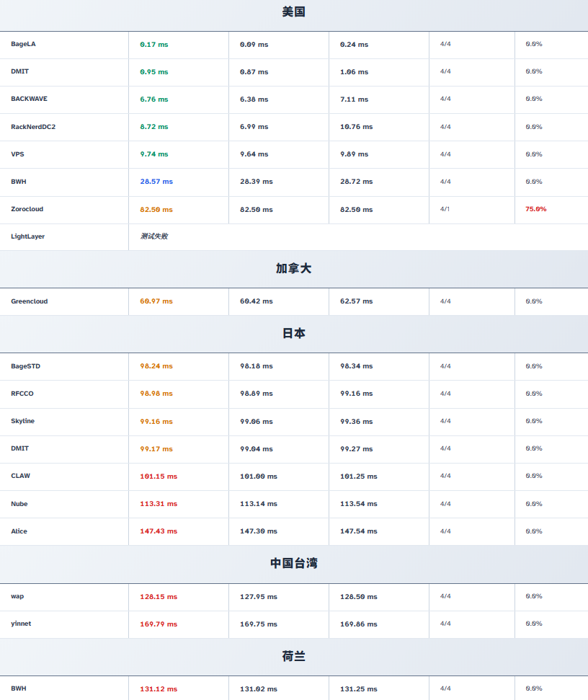Click the 荷兰 section header
588x700 pixels.
[x=294, y=657]
